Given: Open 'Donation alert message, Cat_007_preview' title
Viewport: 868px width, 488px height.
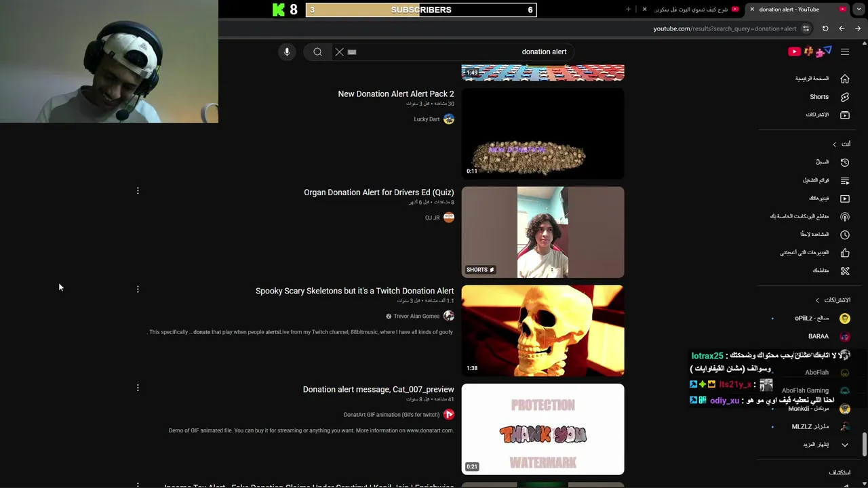Looking at the screenshot, I should click(x=378, y=390).
